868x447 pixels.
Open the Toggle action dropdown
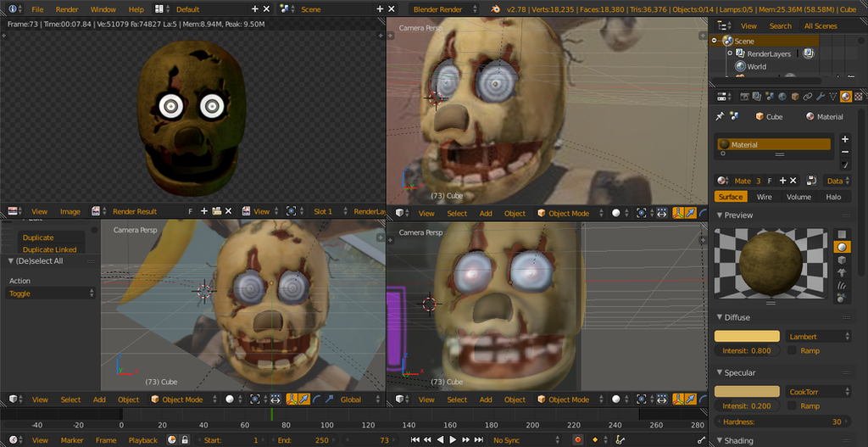coord(50,293)
